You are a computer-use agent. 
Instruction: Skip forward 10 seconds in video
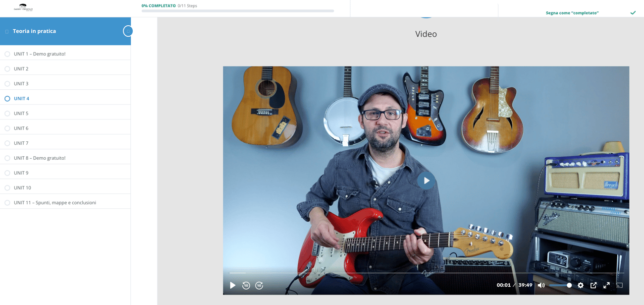click(x=259, y=285)
